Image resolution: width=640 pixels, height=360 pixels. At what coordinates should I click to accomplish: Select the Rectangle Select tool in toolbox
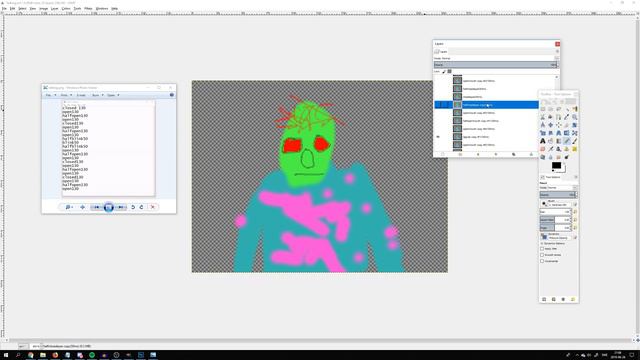point(542,109)
